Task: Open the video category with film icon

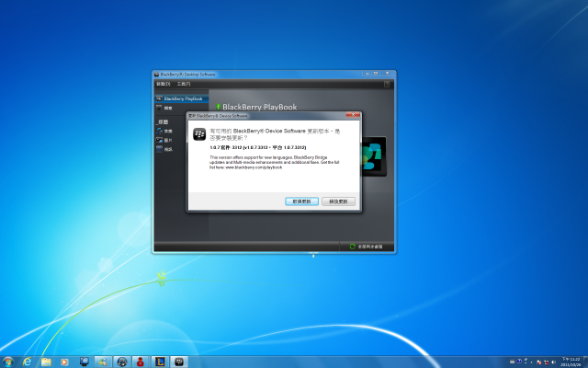Action: click(x=164, y=149)
